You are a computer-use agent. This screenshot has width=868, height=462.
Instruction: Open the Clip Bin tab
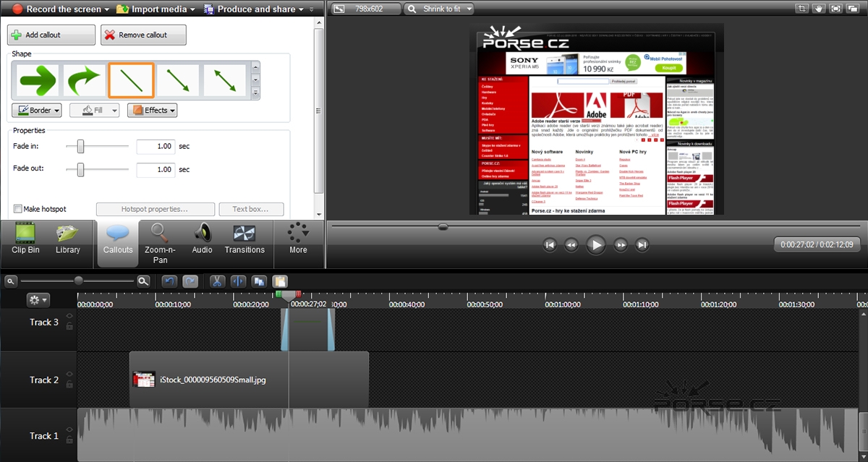25,241
